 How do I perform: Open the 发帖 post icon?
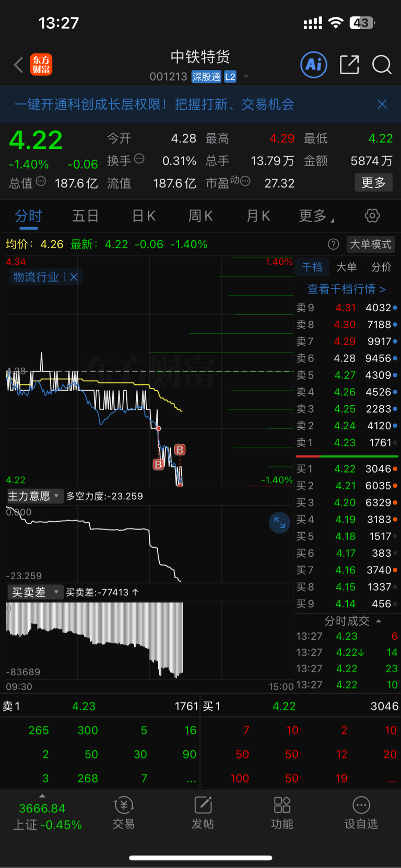tap(203, 813)
